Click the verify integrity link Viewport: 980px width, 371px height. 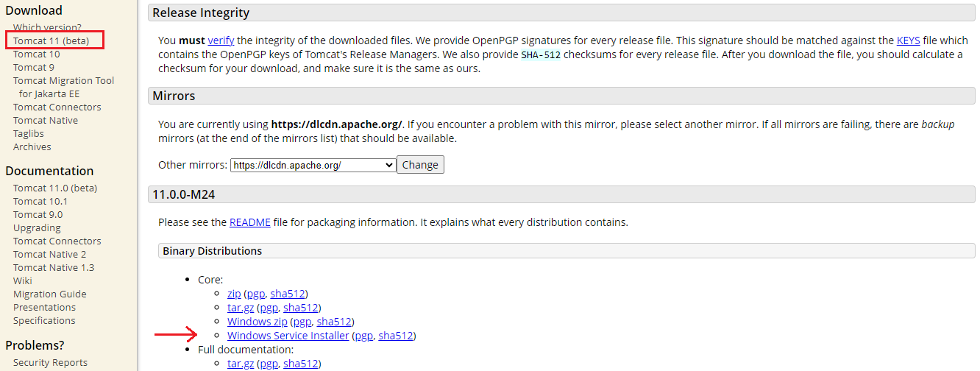[x=220, y=40]
